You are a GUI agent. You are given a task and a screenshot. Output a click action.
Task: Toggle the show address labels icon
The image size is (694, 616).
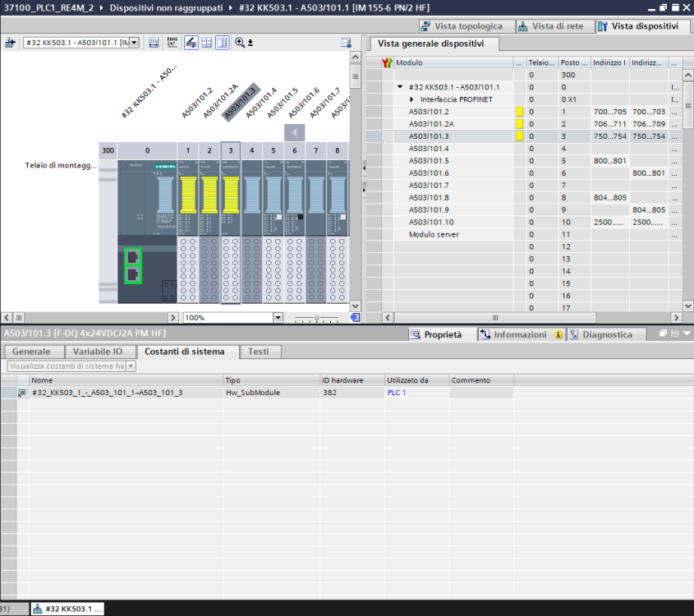point(172,43)
